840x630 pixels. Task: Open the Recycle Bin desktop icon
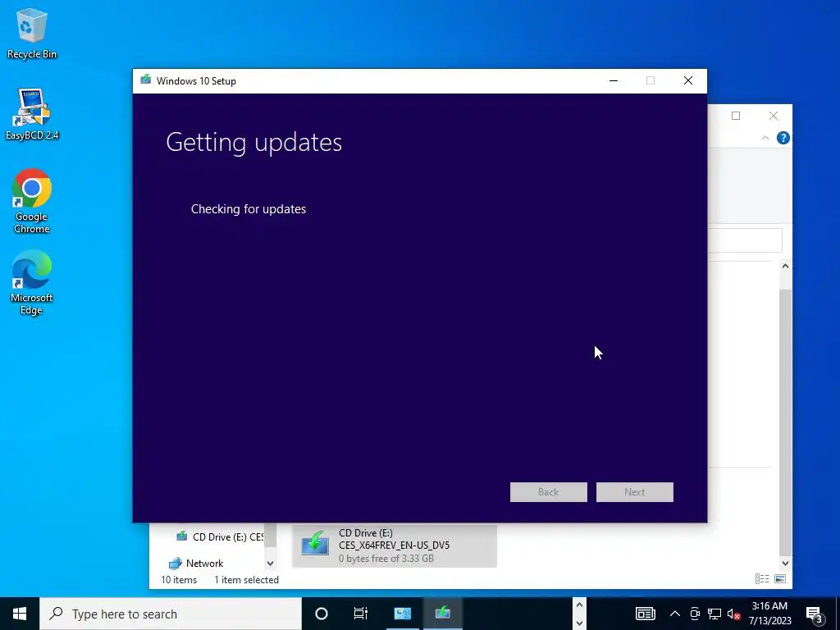tap(32, 33)
